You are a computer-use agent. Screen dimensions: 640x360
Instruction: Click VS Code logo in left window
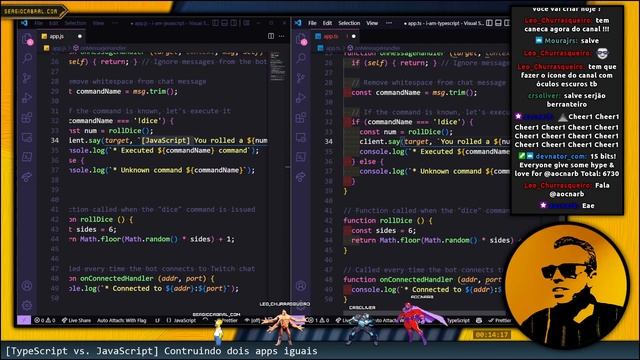pos(24,23)
